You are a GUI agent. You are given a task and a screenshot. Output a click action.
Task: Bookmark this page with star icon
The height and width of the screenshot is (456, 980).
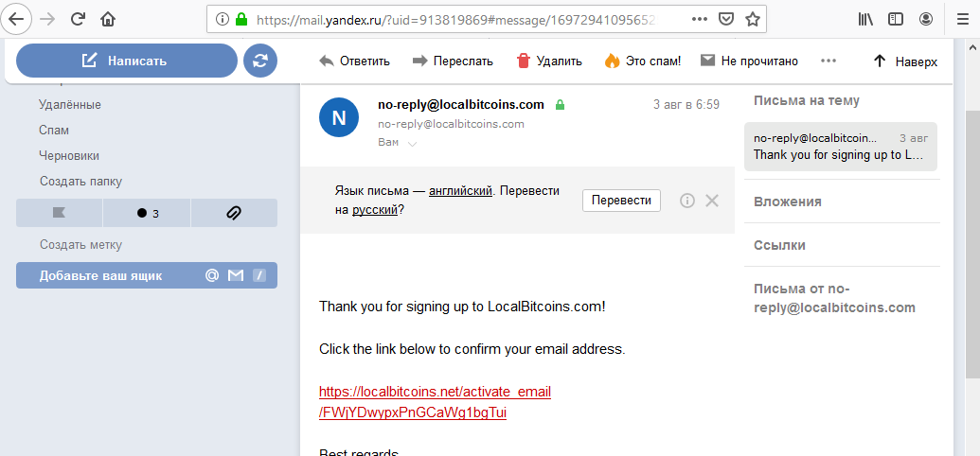click(x=753, y=19)
